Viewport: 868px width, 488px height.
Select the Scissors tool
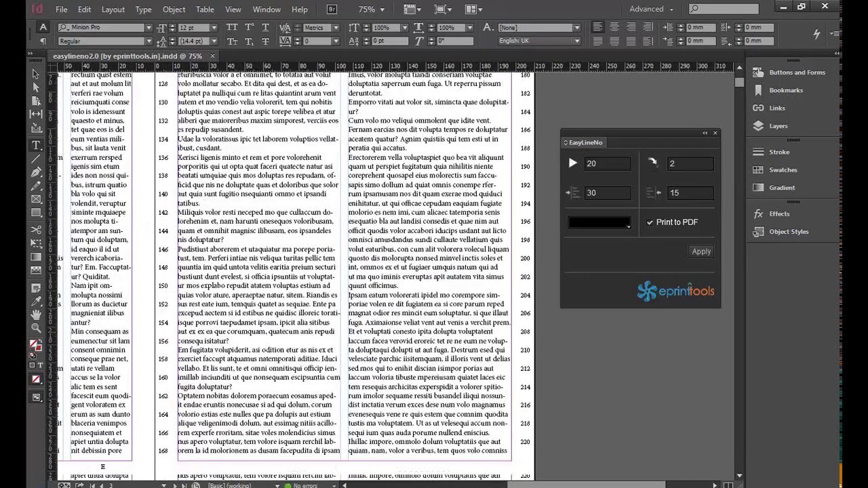coord(36,230)
